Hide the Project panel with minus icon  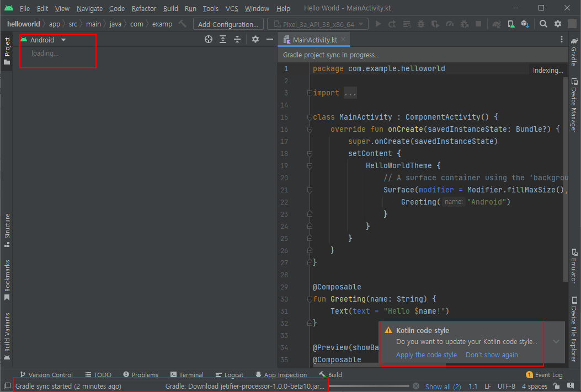click(270, 39)
